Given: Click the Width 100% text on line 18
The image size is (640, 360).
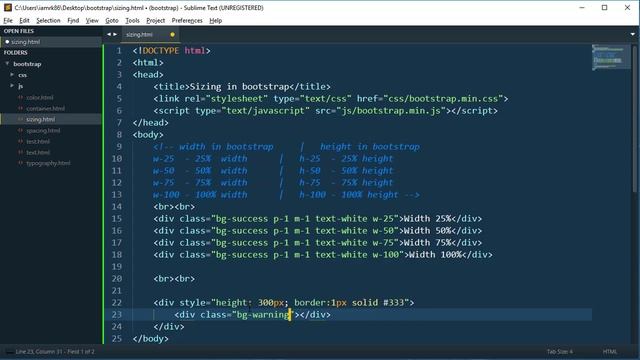Looking at the screenshot, I should coord(435,255).
